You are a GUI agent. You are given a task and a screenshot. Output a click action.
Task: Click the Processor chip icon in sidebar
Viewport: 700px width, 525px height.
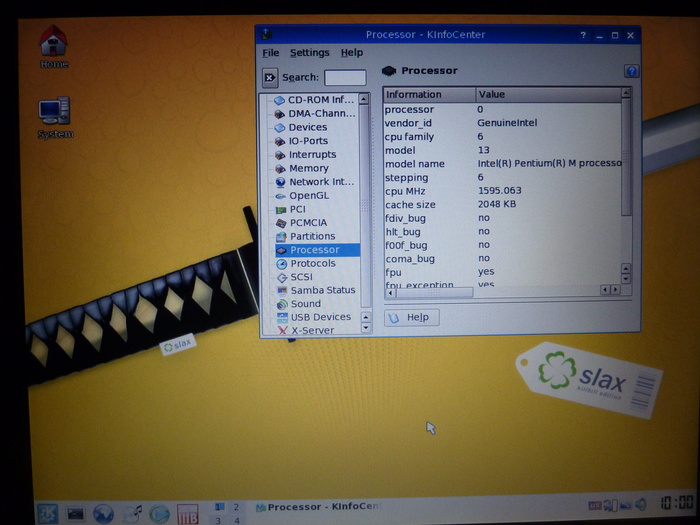click(x=281, y=250)
